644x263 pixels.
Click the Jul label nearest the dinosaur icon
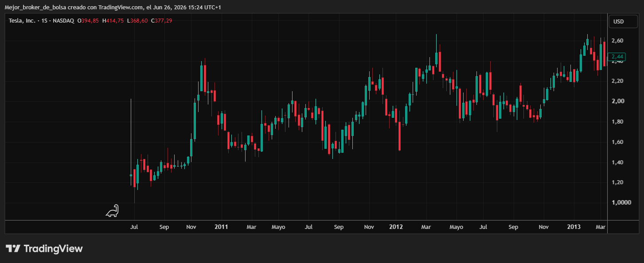point(134,227)
